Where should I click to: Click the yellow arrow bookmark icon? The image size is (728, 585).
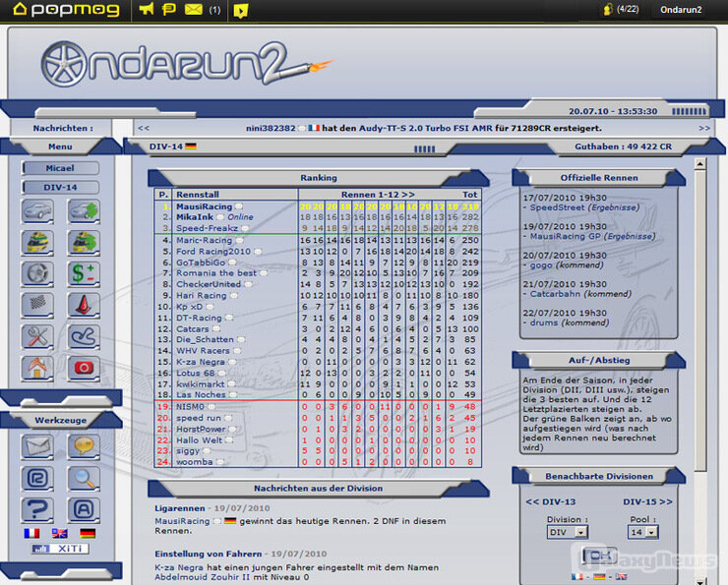(x=240, y=10)
